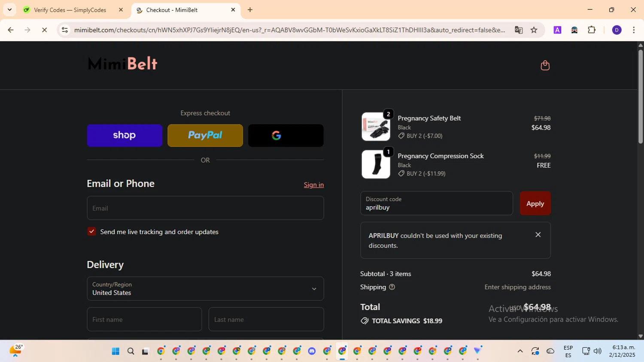Viewport: 644px width, 362px height.
Task: Apply the discount code
Action: [x=535, y=203]
